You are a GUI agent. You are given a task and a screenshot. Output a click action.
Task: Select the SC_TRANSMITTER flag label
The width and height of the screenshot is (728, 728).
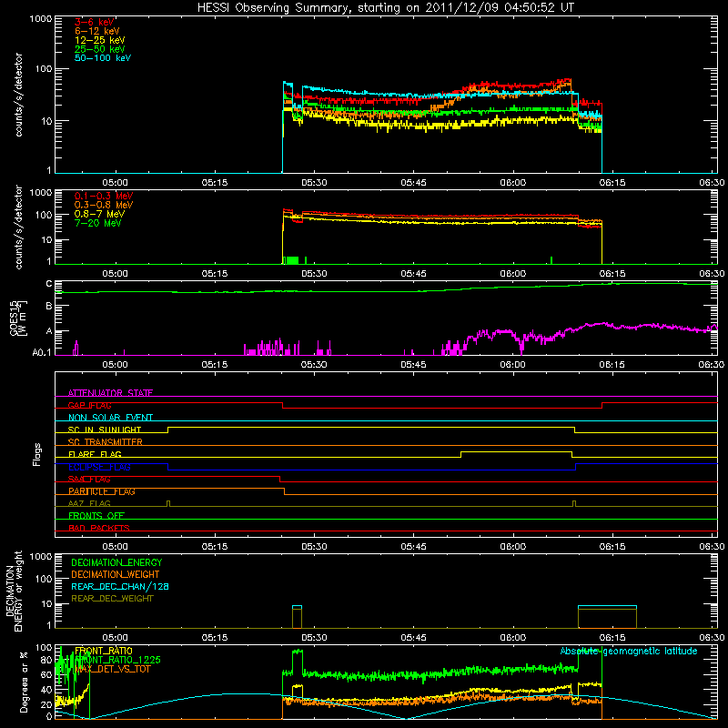tap(106, 442)
